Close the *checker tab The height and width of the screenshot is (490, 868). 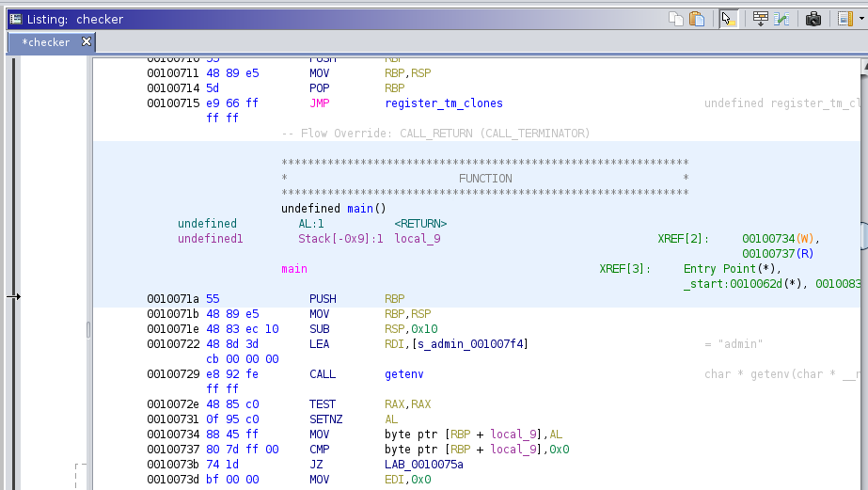click(87, 41)
